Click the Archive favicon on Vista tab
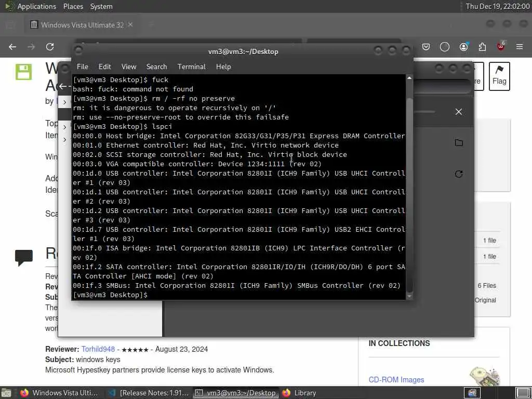Screen dimensions: 532x399 pos(34,25)
